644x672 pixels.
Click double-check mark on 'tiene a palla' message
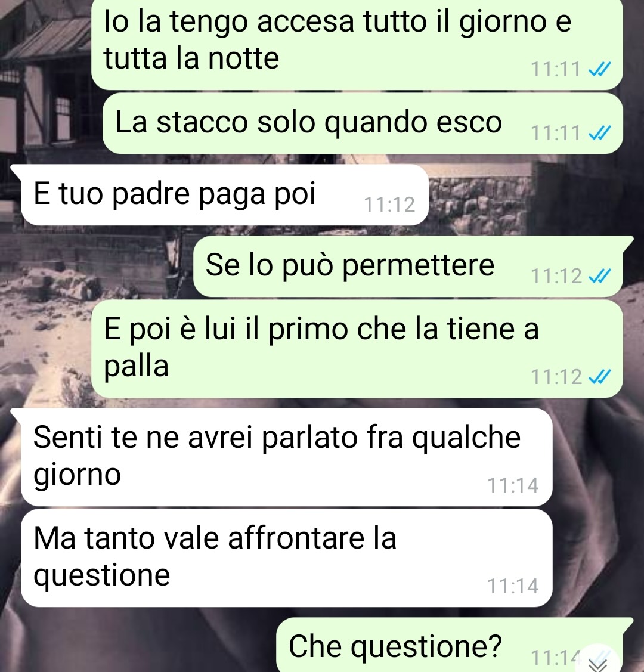click(x=599, y=377)
